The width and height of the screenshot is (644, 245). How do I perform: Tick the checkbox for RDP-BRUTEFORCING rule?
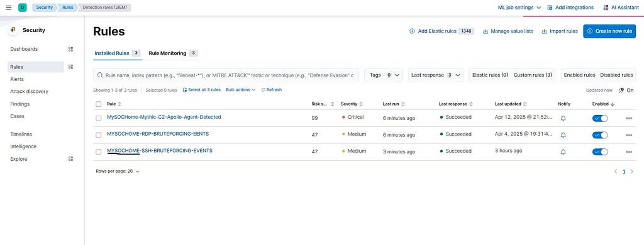pos(99,135)
